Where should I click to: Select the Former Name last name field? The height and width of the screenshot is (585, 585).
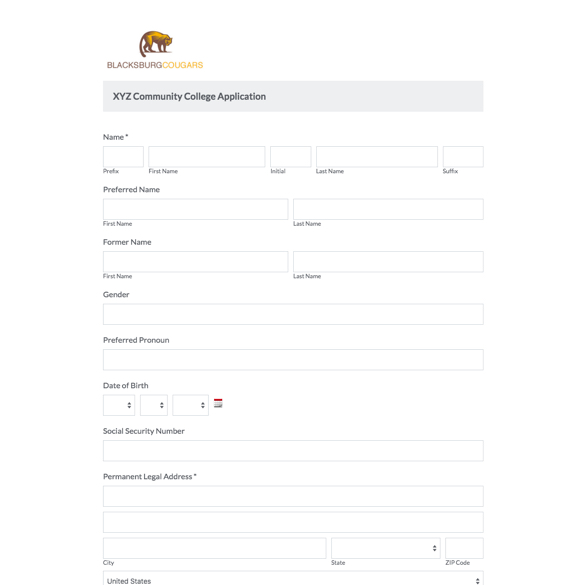388,262
